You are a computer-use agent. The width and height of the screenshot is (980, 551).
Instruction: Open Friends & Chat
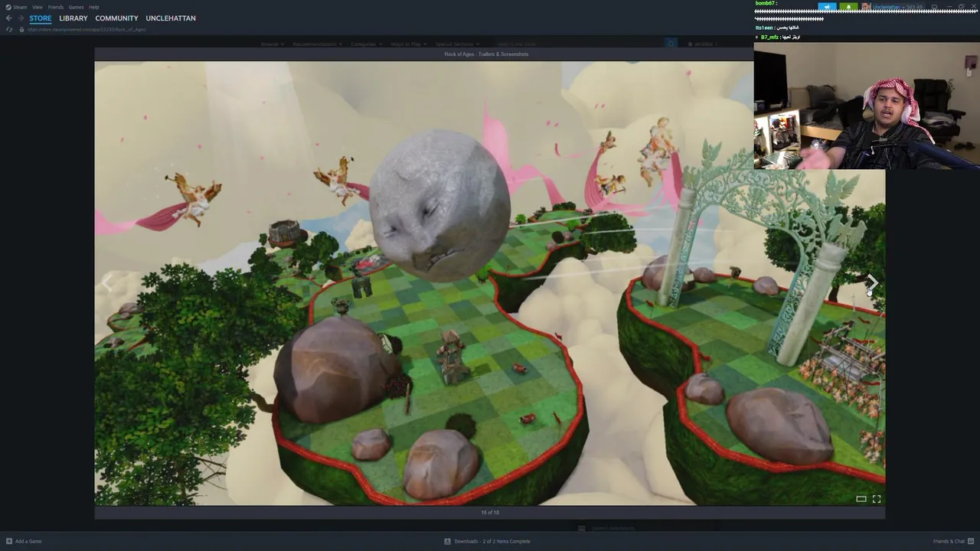949,541
